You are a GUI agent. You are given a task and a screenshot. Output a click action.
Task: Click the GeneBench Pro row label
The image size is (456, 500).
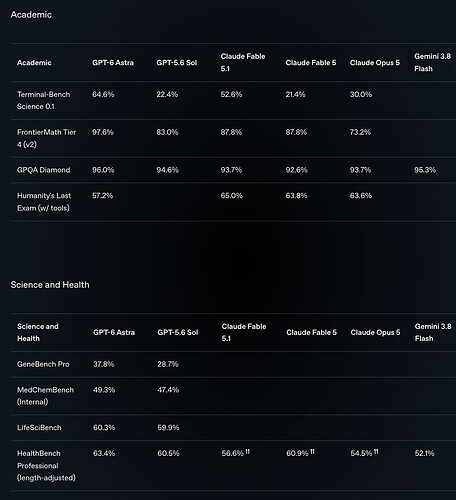click(x=43, y=364)
